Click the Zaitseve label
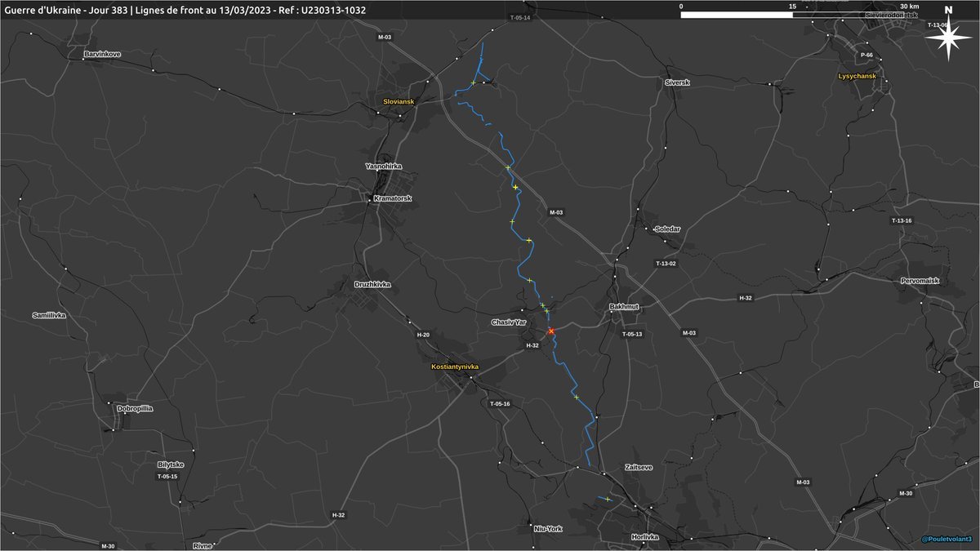Screen dimensions: 980x551 pos(639,468)
